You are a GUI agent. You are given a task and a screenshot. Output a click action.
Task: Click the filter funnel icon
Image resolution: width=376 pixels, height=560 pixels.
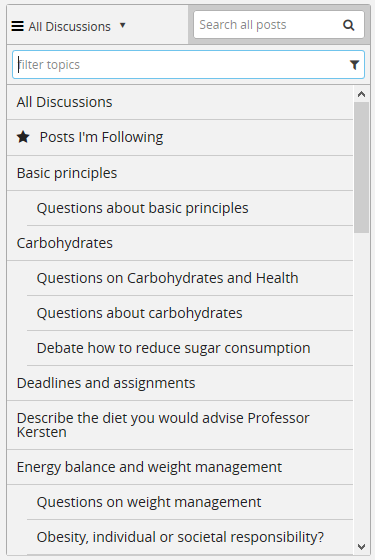click(354, 65)
